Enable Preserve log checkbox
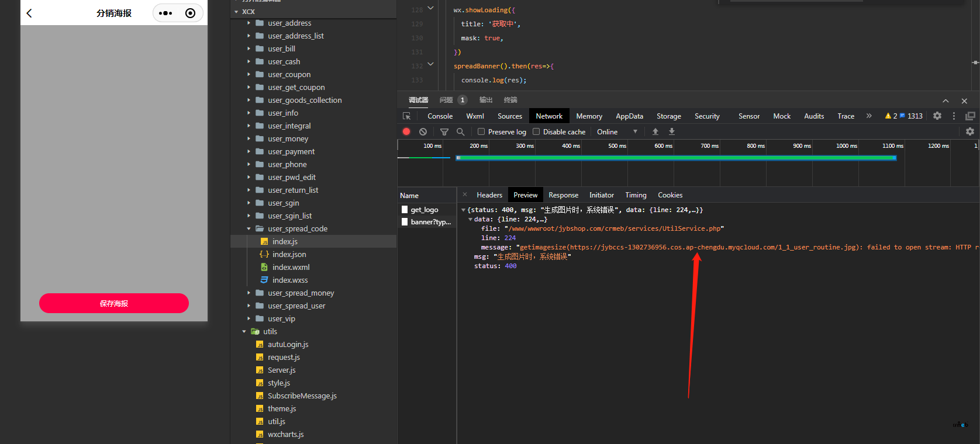 point(481,131)
